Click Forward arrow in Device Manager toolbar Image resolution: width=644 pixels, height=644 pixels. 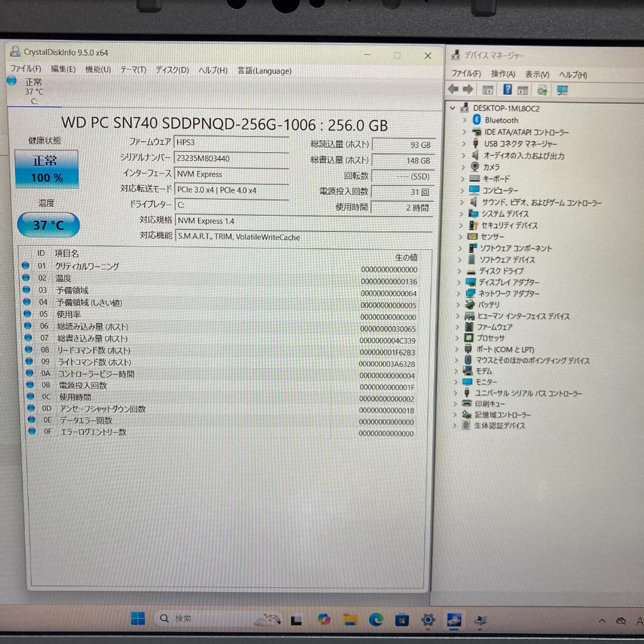point(468,89)
